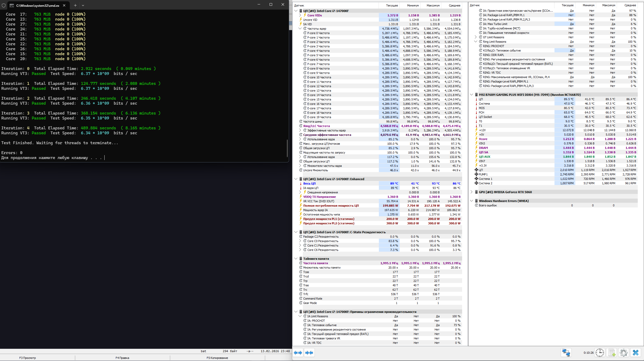Add a new terminal tab with plus

75,5
